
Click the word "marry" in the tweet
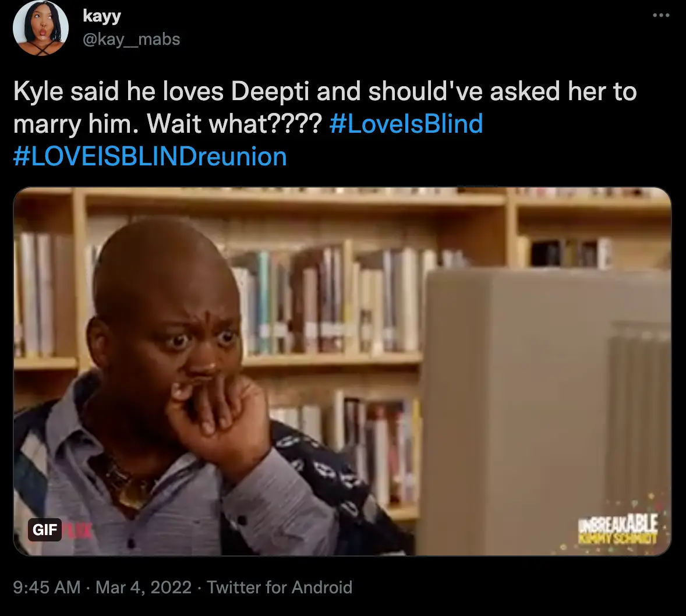pos(47,124)
